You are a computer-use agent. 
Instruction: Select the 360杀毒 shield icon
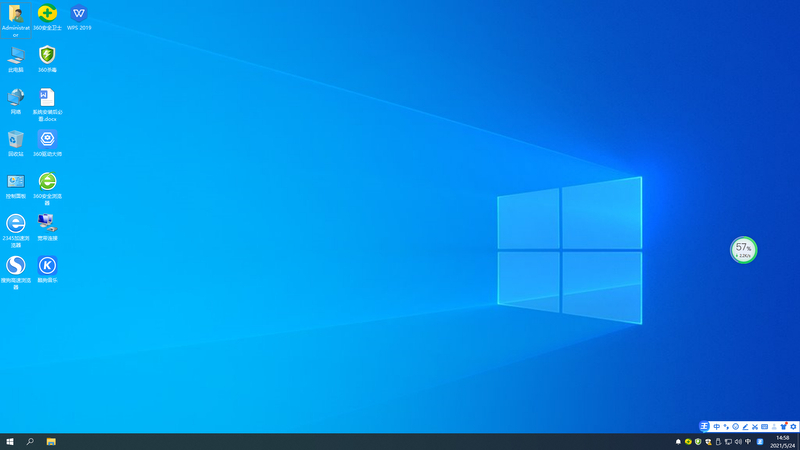click(47, 59)
